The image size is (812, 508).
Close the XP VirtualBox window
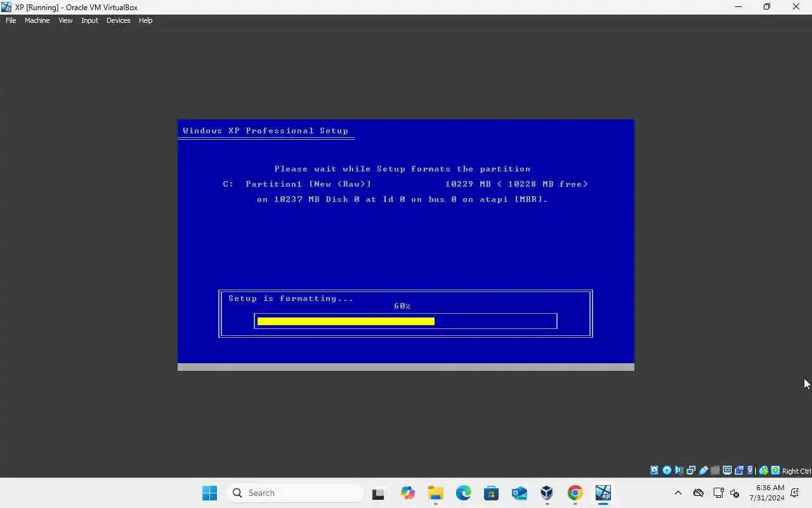coord(796,7)
